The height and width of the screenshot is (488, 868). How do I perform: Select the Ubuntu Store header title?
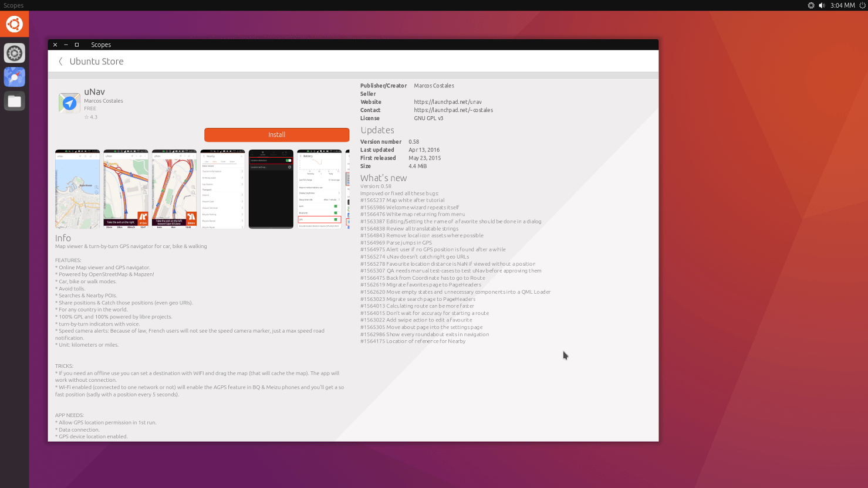click(96, 61)
